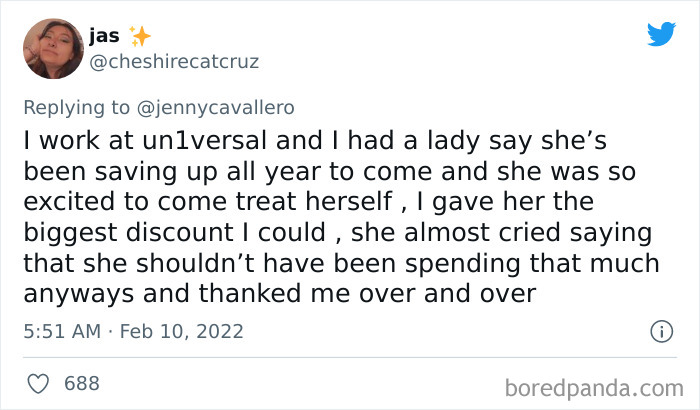Click the display name jas
This screenshot has height=410, width=700.
(x=104, y=37)
